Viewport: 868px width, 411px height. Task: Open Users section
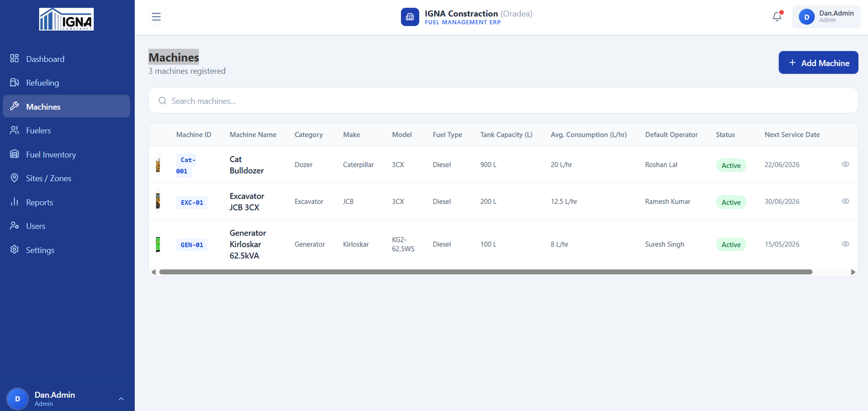click(66, 226)
